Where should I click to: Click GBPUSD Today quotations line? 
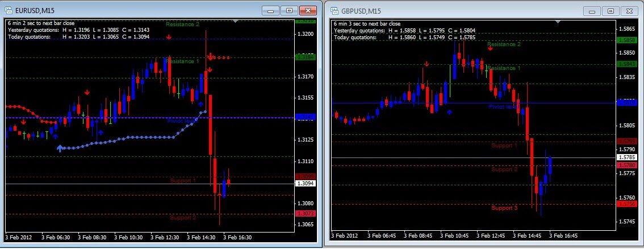pyautogui.click(x=404, y=37)
